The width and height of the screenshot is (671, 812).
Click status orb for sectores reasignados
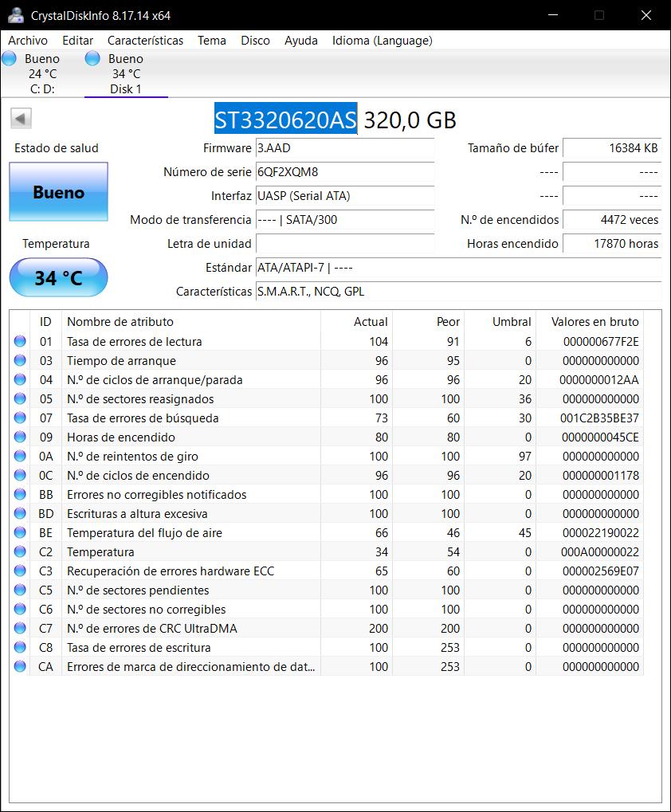(x=20, y=398)
